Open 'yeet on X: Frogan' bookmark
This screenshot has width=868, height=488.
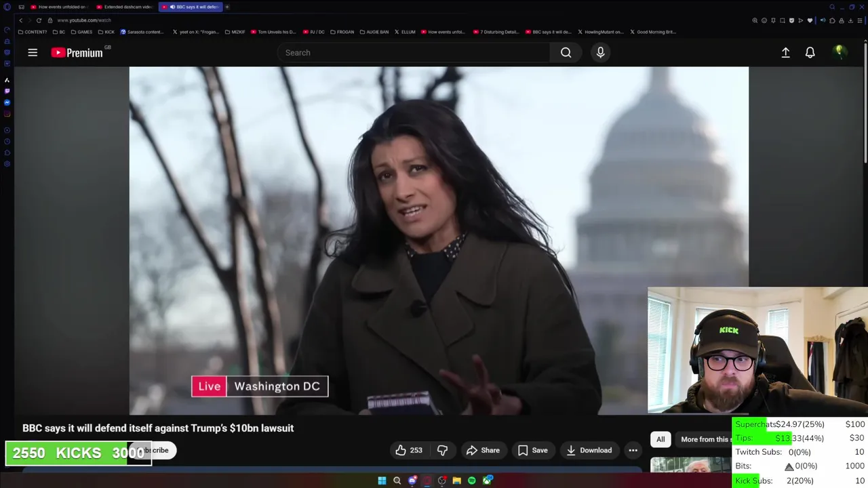pos(196,32)
